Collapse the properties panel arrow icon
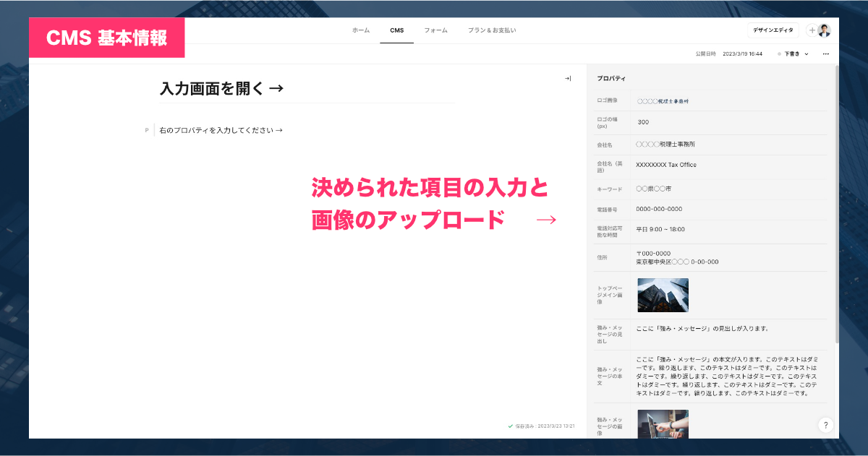Screen dimensions: 868x456 coord(568,79)
